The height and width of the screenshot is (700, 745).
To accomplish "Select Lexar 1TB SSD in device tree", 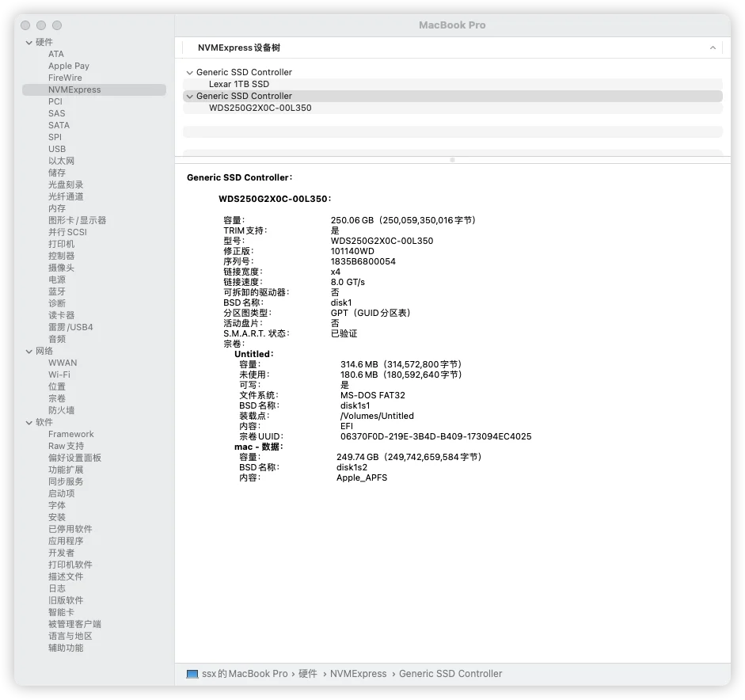I will (453, 85).
